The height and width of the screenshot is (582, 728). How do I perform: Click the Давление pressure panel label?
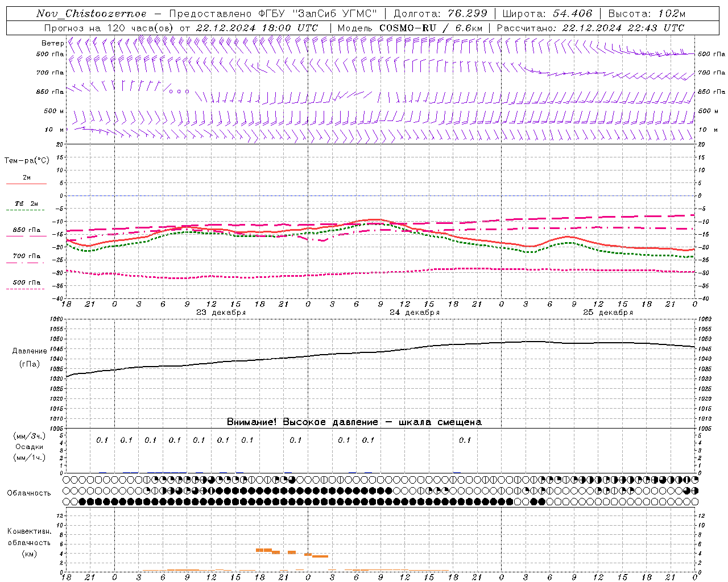tap(30, 351)
